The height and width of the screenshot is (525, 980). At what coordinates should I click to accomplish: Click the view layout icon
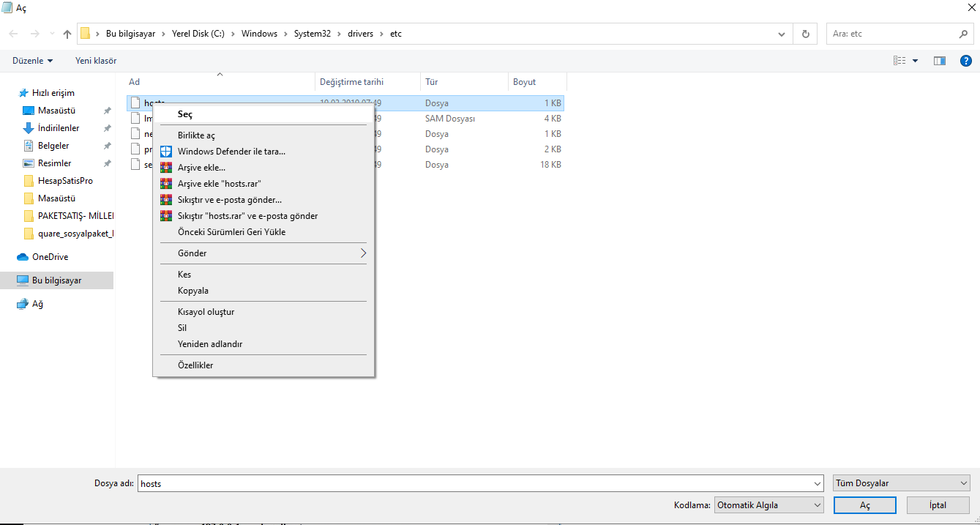click(x=899, y=61)
